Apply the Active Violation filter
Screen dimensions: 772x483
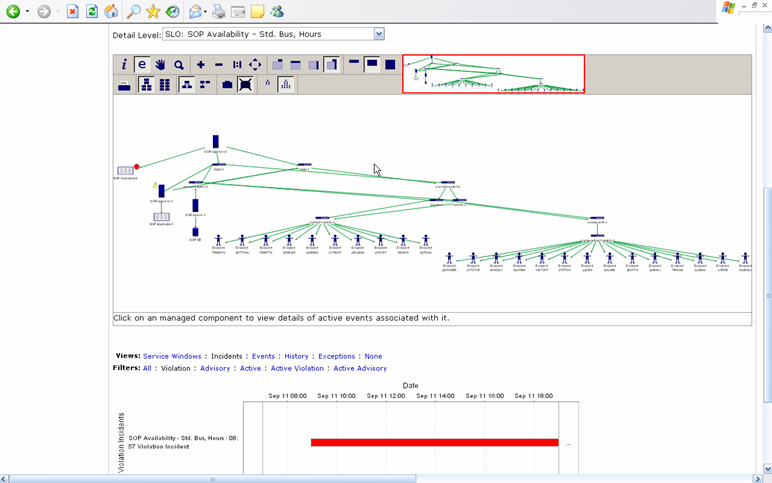[297, 368]
